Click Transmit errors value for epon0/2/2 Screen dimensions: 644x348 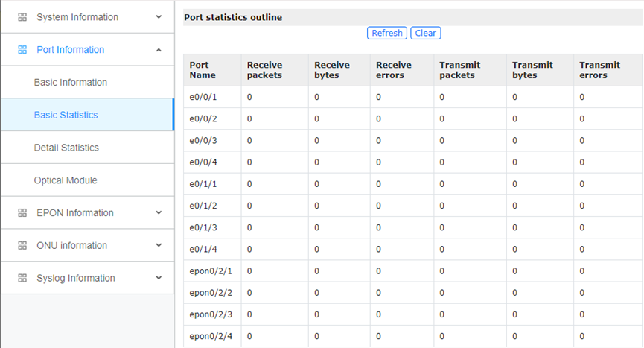coord(582,293)
